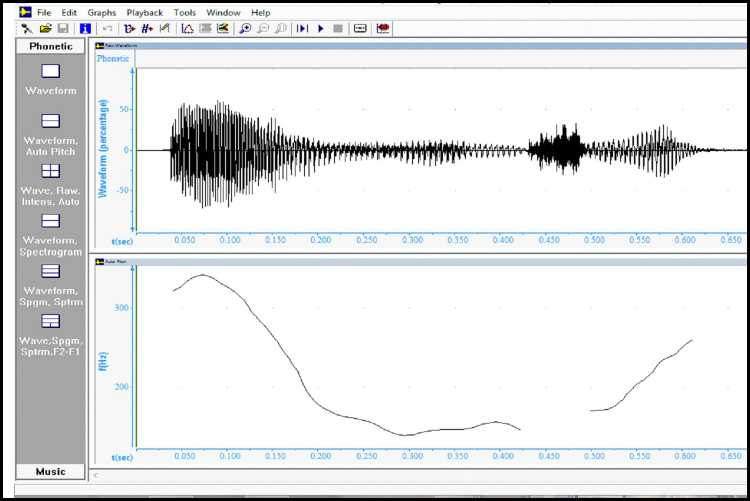Select Wave, Spgm, Sptrm, F2-F1 layout icon
750x501 pixels.
(x=50, y=321)
